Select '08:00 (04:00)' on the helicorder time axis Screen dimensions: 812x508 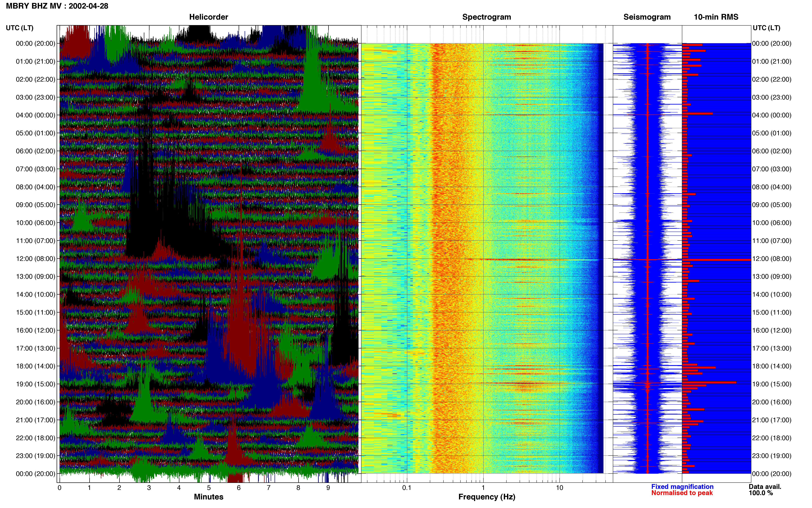(x=36, y=187)
